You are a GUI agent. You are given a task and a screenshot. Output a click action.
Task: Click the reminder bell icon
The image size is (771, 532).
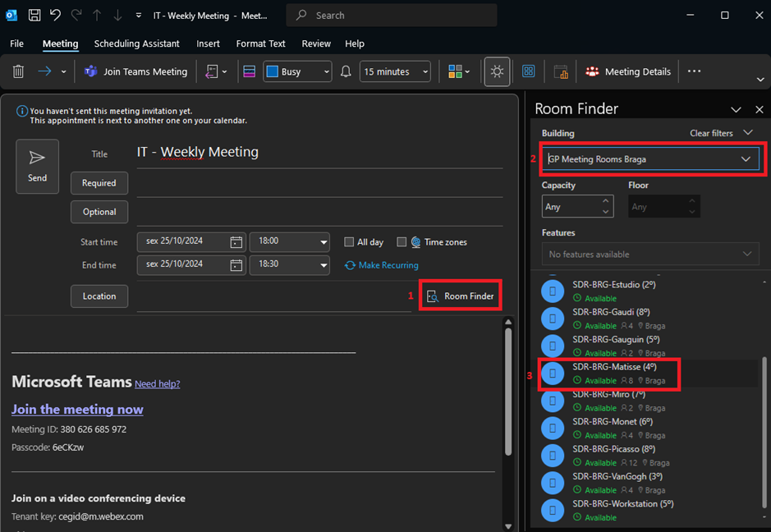coord(346,71)
